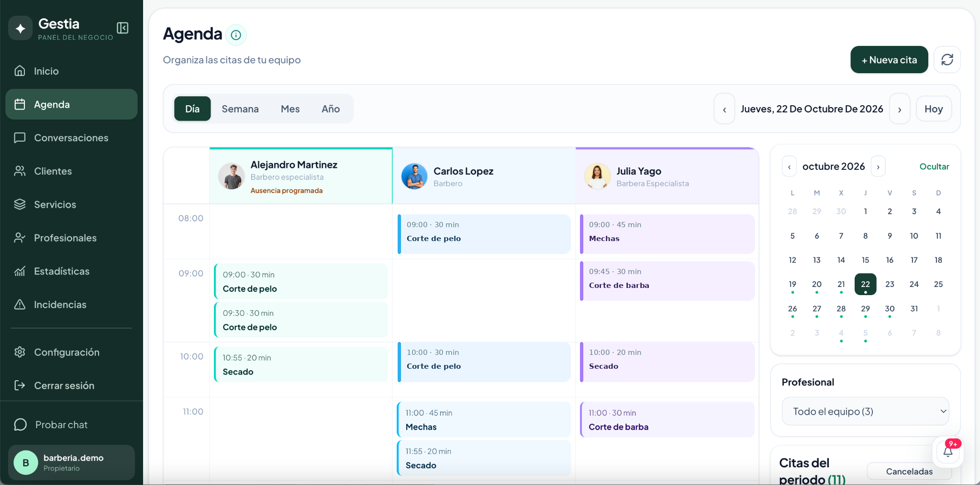Open the notifications bell
Screen dimensions: 980x485
(x=948, y=452)
